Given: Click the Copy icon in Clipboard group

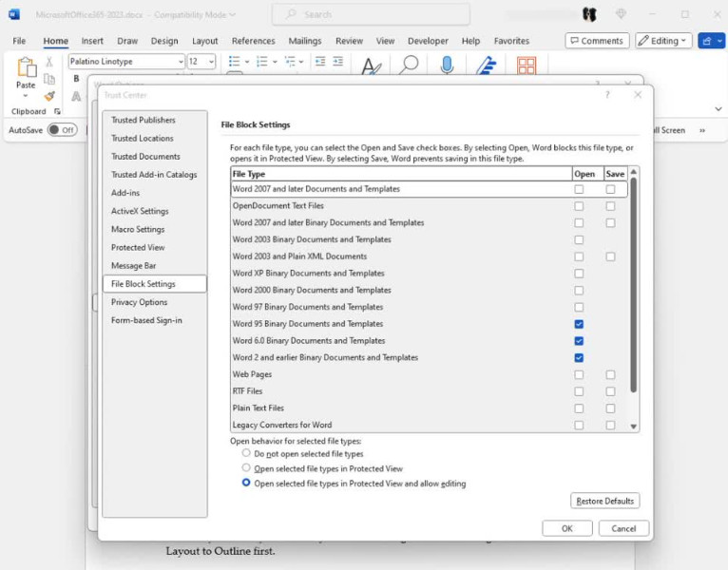Looking at the screenshot, I should click(49, 79).
